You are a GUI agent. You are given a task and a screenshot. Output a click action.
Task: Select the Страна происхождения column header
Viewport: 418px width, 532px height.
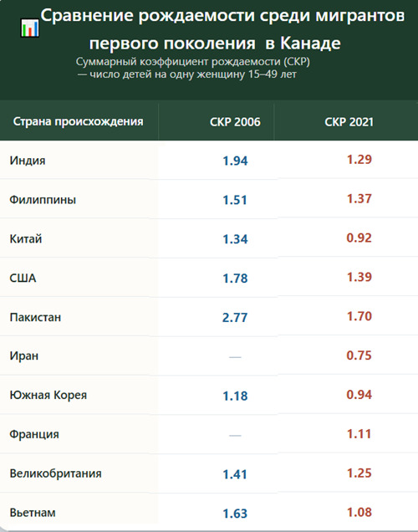coord(78,121)
